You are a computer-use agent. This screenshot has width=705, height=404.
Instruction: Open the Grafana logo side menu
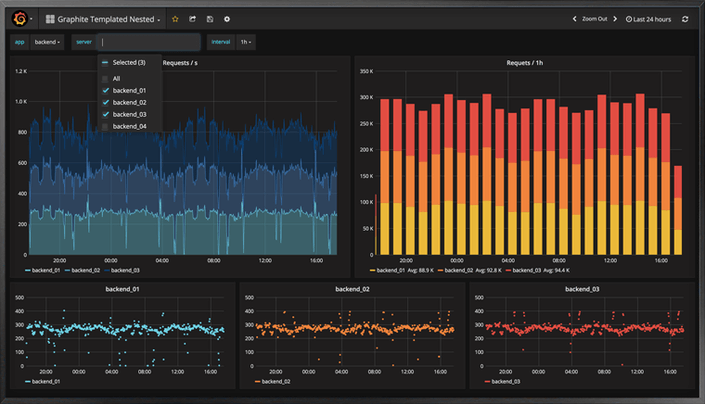point(20,19)
